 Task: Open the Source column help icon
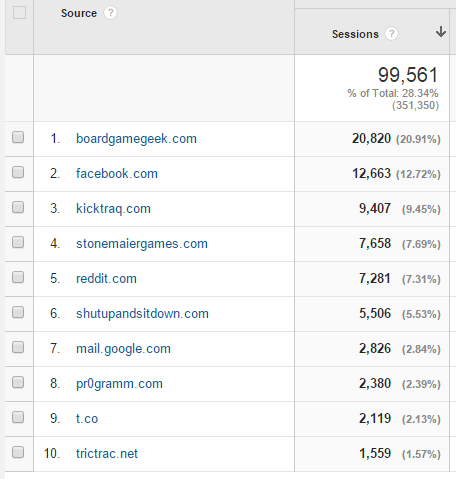click(110, 13)
